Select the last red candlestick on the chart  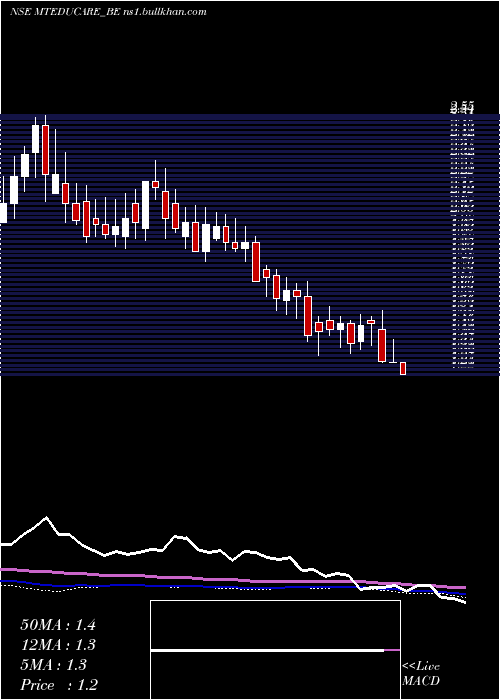[x=403, y=368]
